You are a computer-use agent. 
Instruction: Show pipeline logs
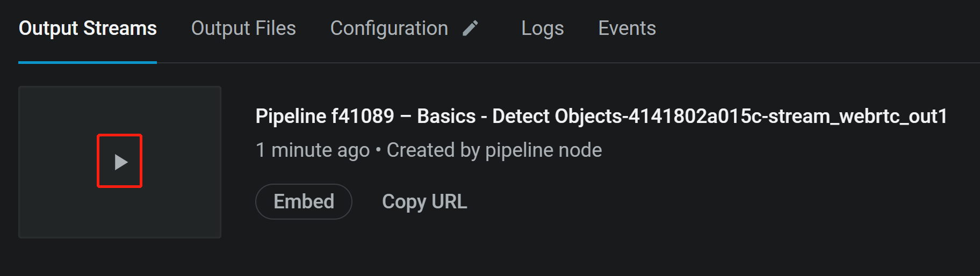tap(543, 28)
